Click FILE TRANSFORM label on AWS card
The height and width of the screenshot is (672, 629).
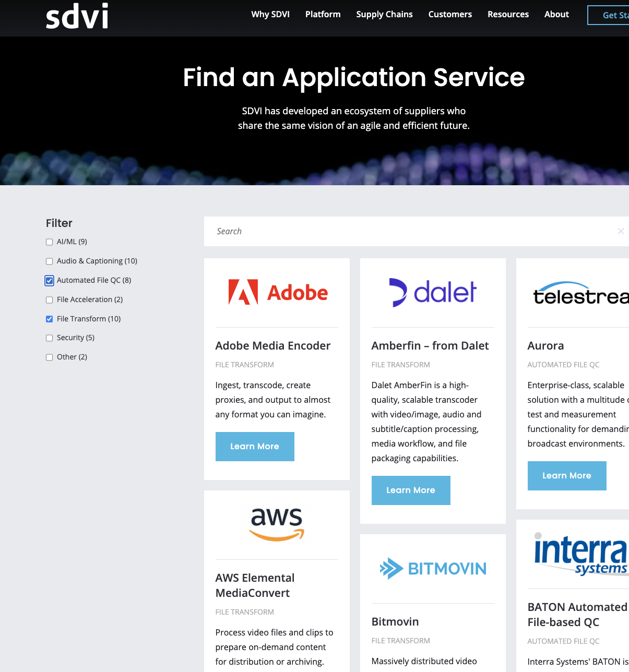245,612
